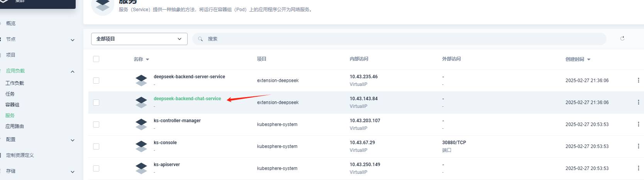Sort the list by the 创建时间 column
The image size is (644, 180).
[578, 59]
